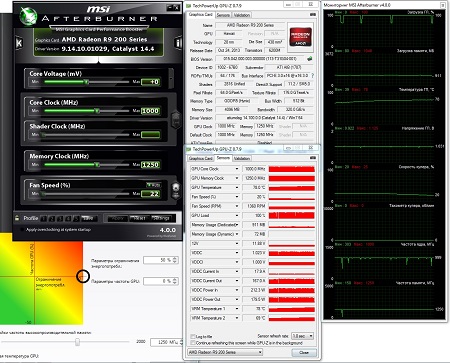
Task: Click the Radeon Graphics logo in GPU-Z
Action: 300,37
